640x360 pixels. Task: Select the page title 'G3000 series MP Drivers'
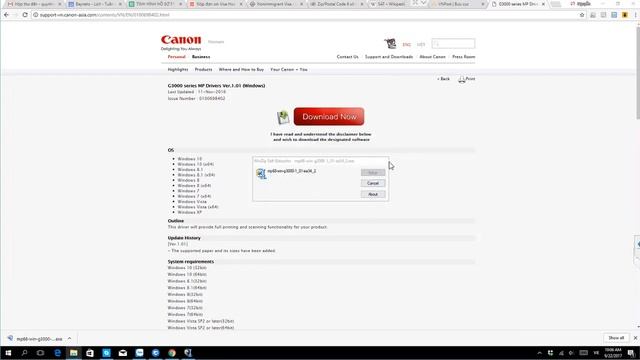[x=216, y=86]
